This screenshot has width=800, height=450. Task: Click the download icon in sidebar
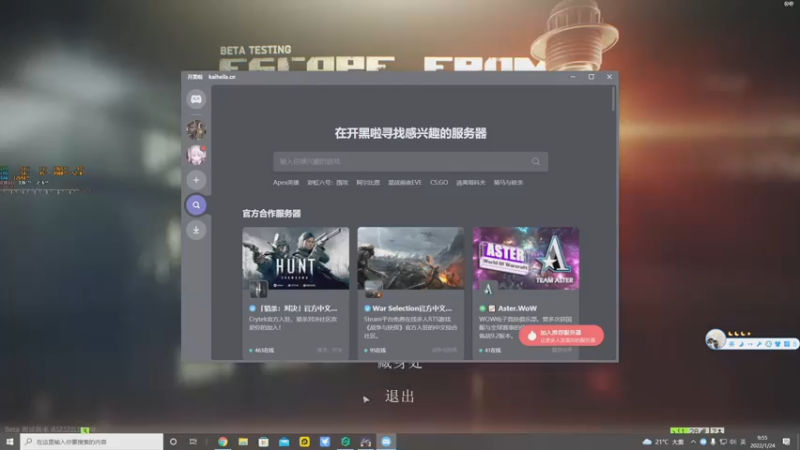point(196,230)
